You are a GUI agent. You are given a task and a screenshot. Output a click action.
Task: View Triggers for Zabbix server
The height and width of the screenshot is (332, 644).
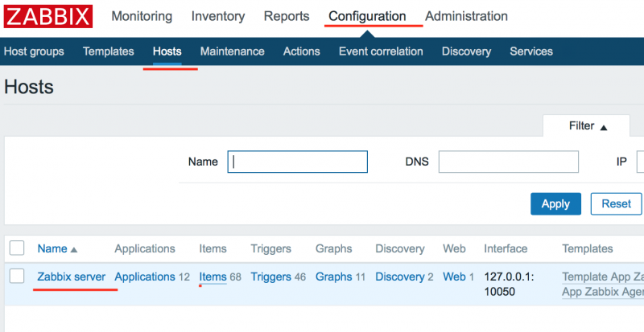pos(270,277)
